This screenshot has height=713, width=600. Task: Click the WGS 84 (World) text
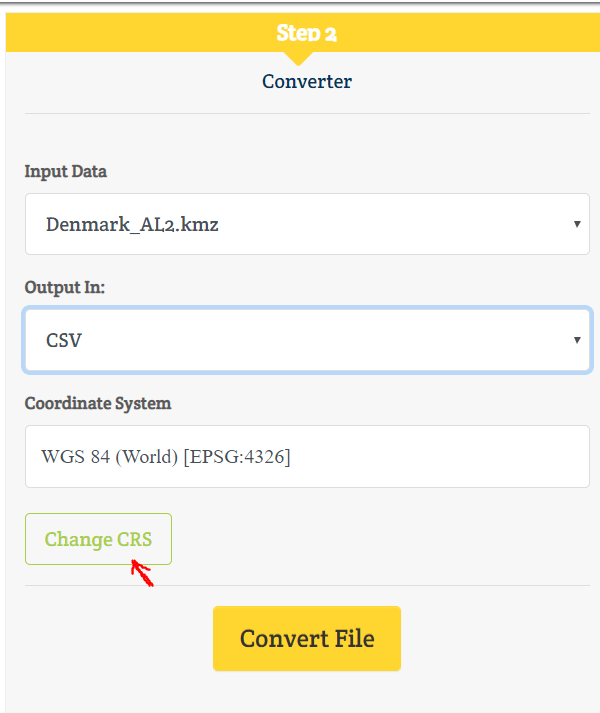110,457
